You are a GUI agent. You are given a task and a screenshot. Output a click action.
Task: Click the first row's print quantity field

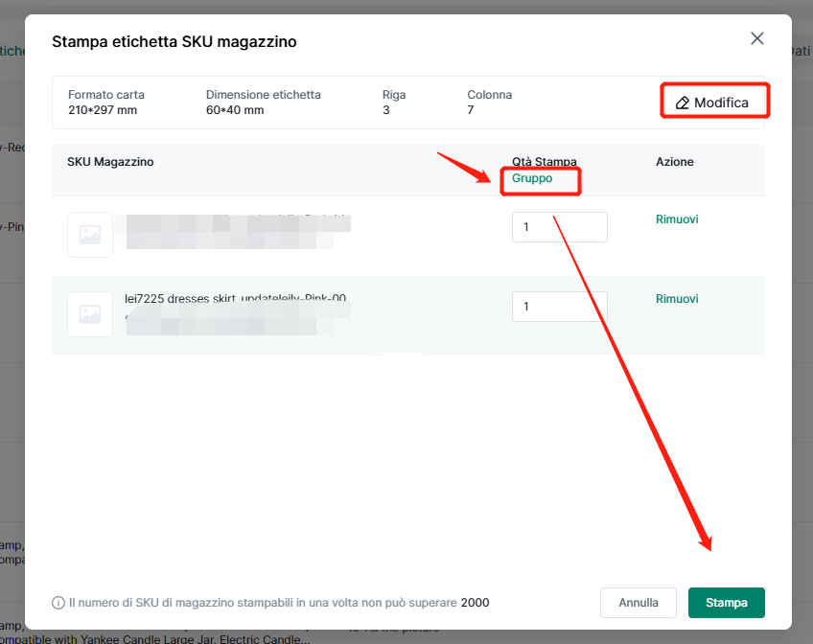click(560, 227)
